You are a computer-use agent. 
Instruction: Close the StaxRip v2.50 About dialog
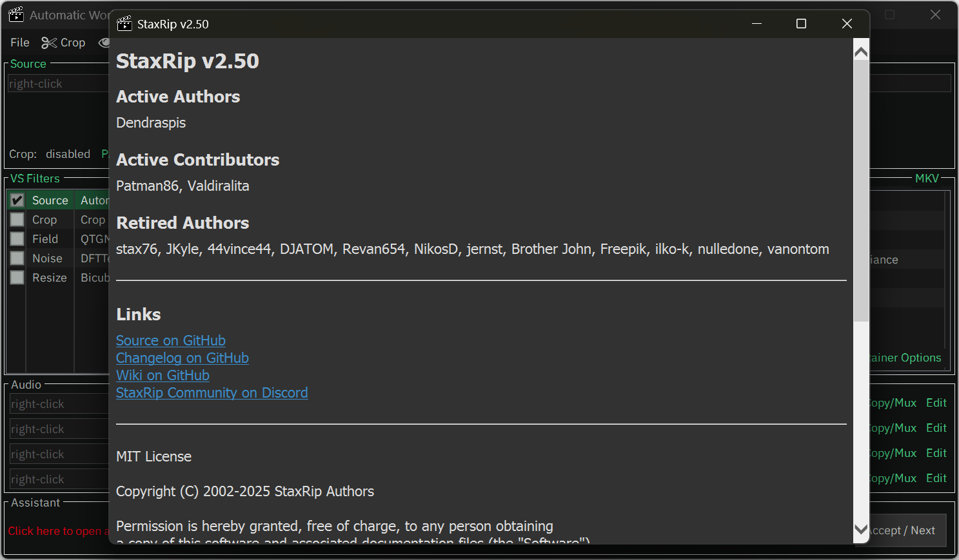(847, 24)
